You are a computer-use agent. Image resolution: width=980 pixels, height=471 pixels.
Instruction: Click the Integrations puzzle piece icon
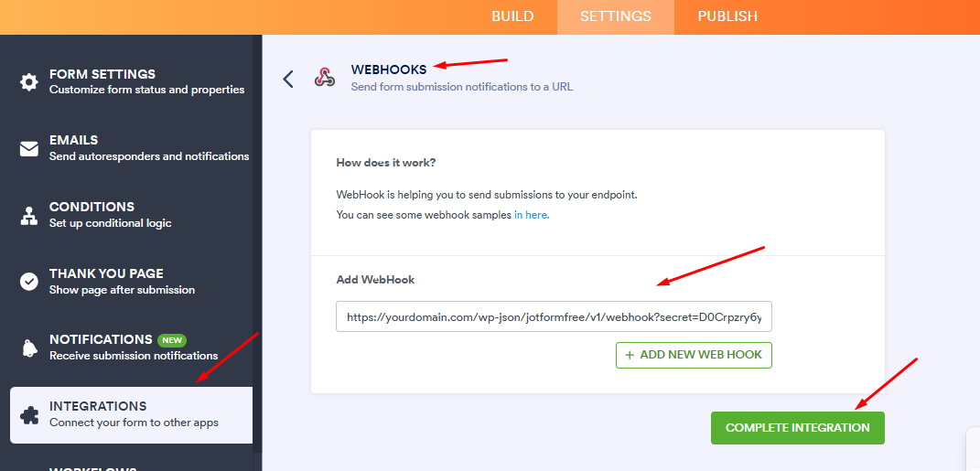[x=29, y=414]
